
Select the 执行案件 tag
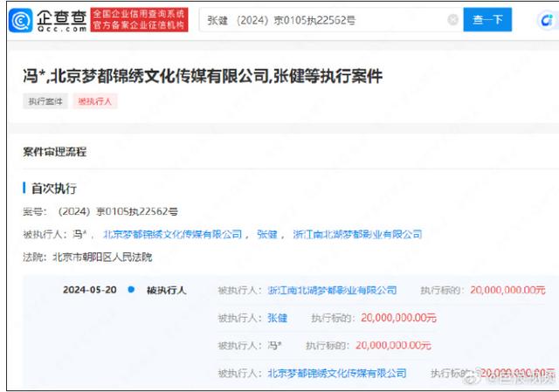(45, 101)
